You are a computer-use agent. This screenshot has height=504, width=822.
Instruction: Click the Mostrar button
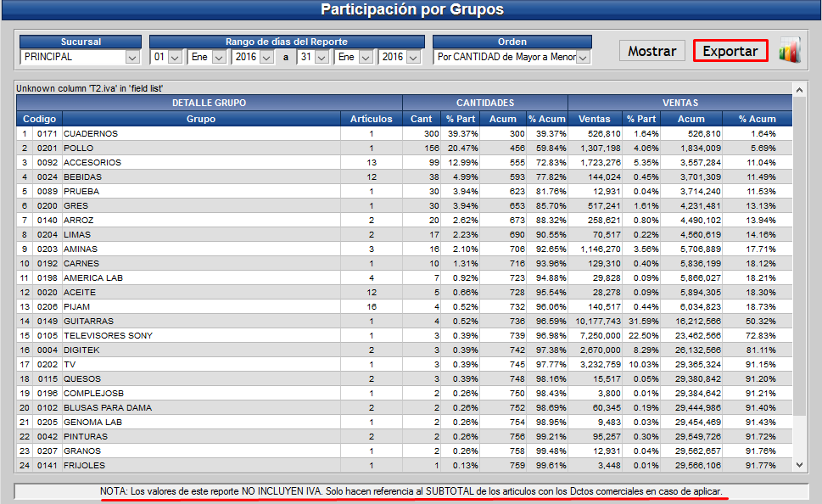(652, 51)
